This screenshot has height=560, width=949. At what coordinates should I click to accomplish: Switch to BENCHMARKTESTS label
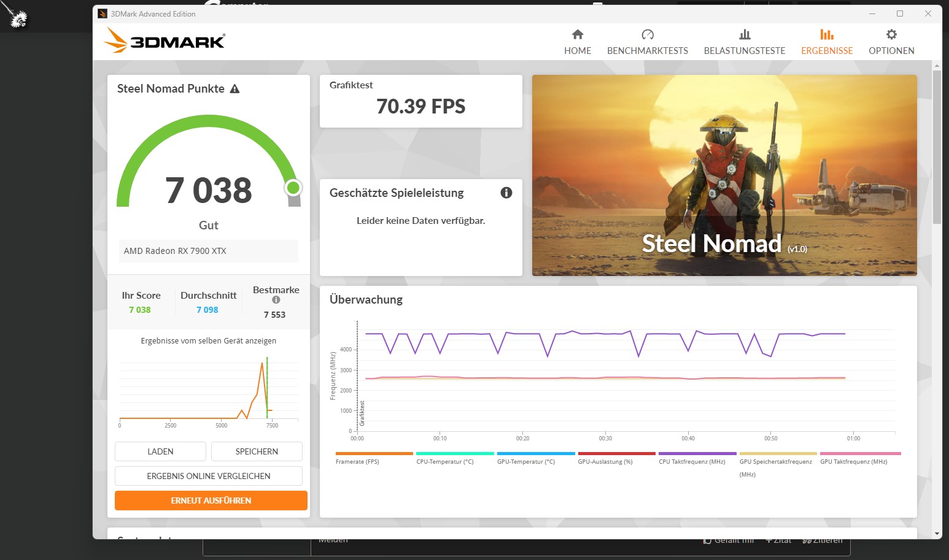pos(648,51)
